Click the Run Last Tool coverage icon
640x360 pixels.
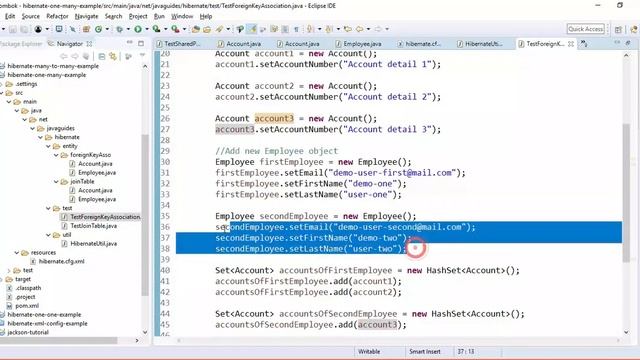[x=156, y=29]
